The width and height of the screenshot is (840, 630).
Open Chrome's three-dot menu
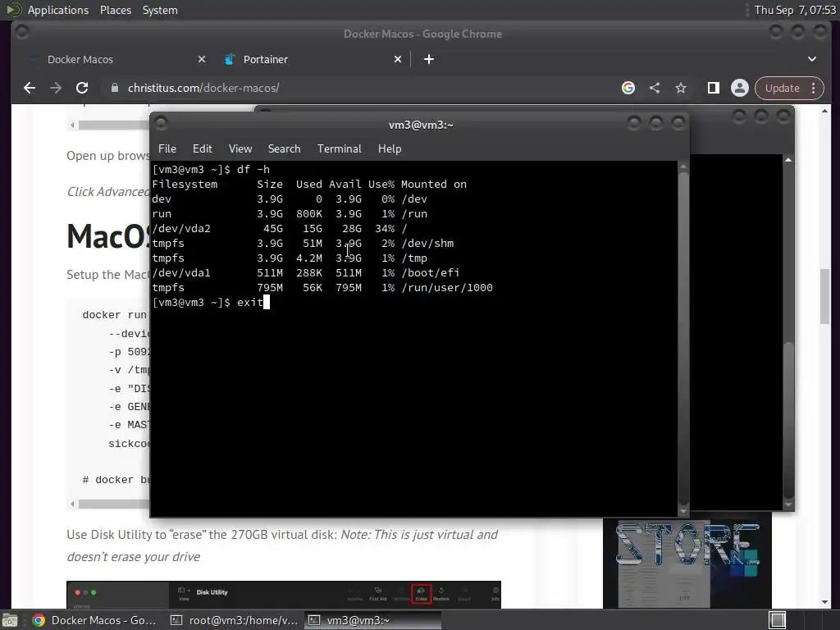814,88
